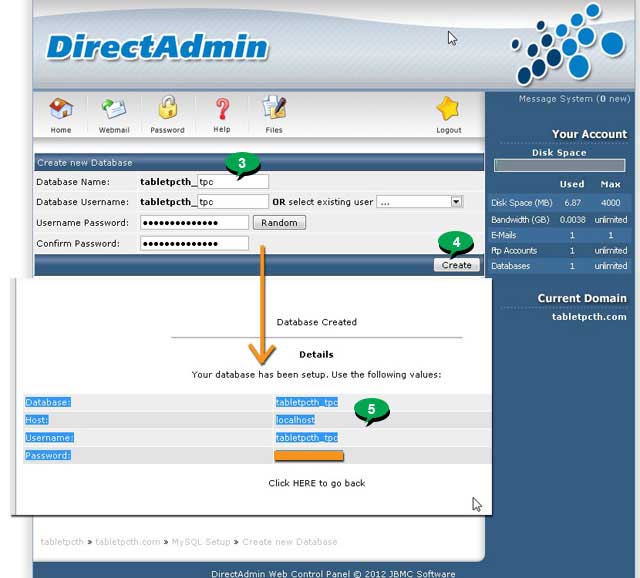Screen dimensions: 640x578
Task: Click the Ftp Accounts row label
Action: click(x=514, y=251)
